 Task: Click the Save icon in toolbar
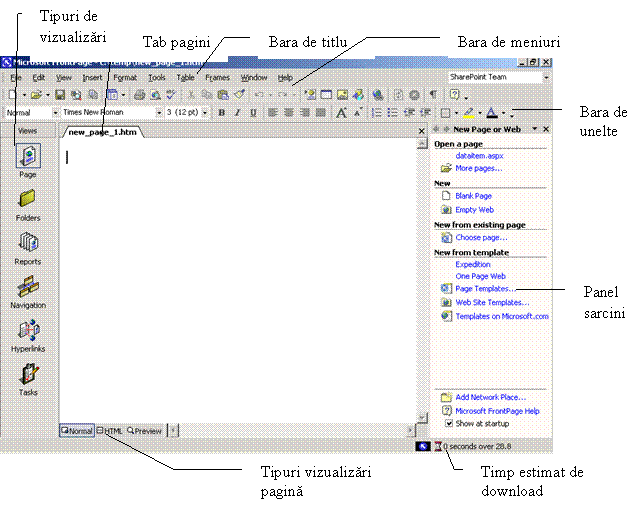[59, 95]
